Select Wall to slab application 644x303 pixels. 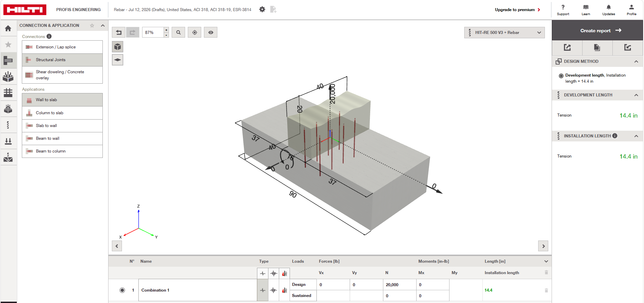[x=62, y=100]
